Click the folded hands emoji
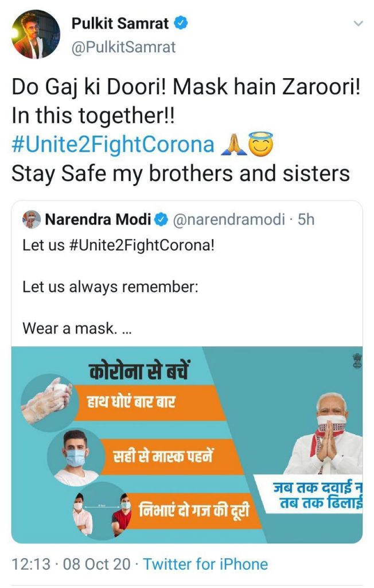 (234, 144)
